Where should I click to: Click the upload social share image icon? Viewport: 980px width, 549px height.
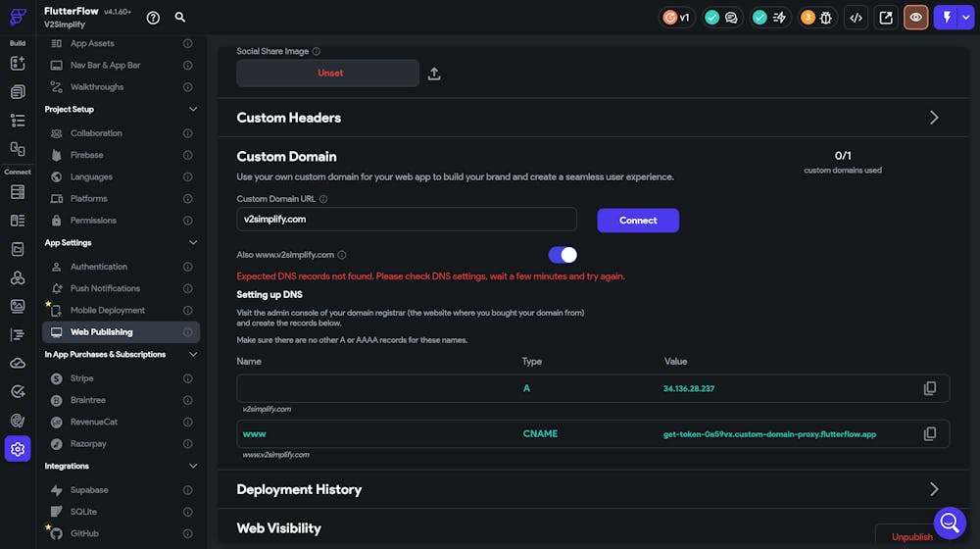click(434, 74)
